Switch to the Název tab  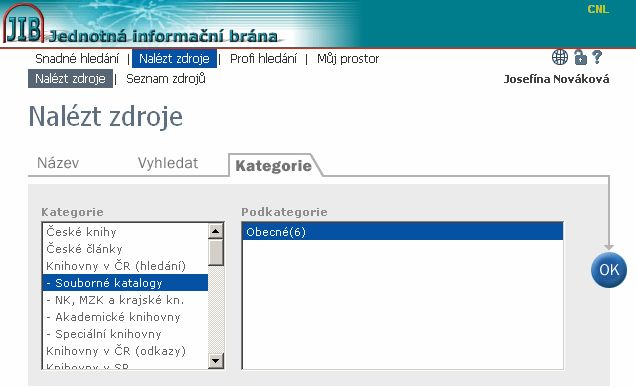click(x=58, y=163)
